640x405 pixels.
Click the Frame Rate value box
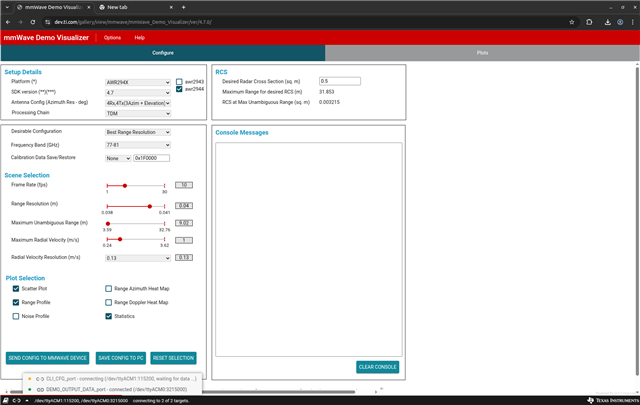pos(184,185)
